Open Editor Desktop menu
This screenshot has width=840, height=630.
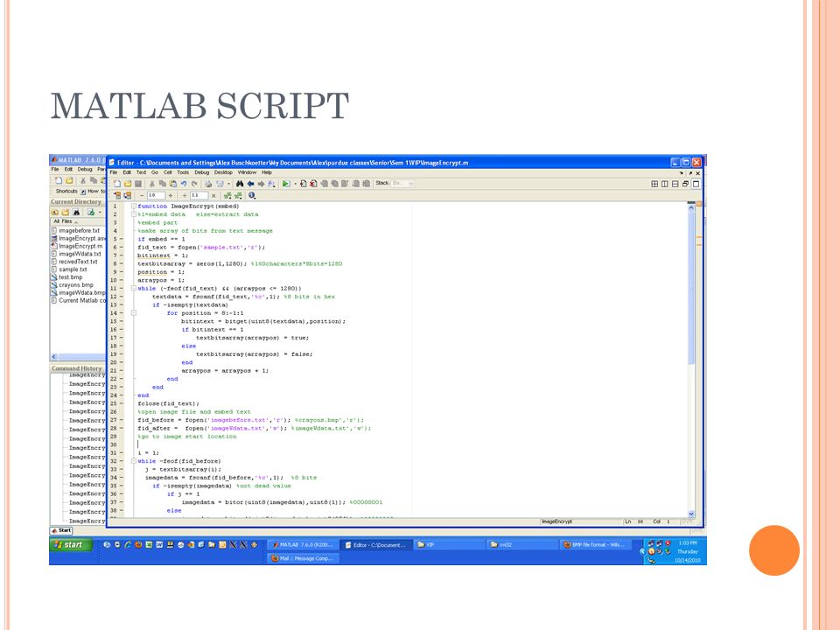point(223,172)
